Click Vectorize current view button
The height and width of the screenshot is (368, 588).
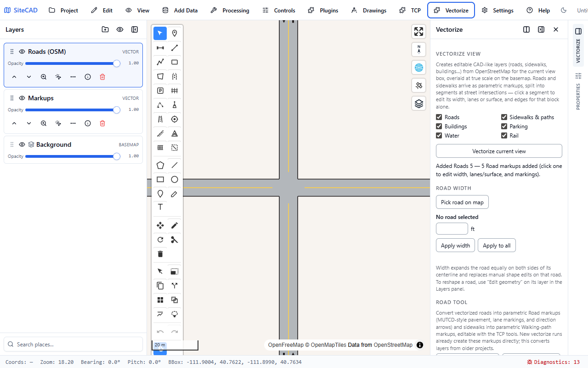499,151
